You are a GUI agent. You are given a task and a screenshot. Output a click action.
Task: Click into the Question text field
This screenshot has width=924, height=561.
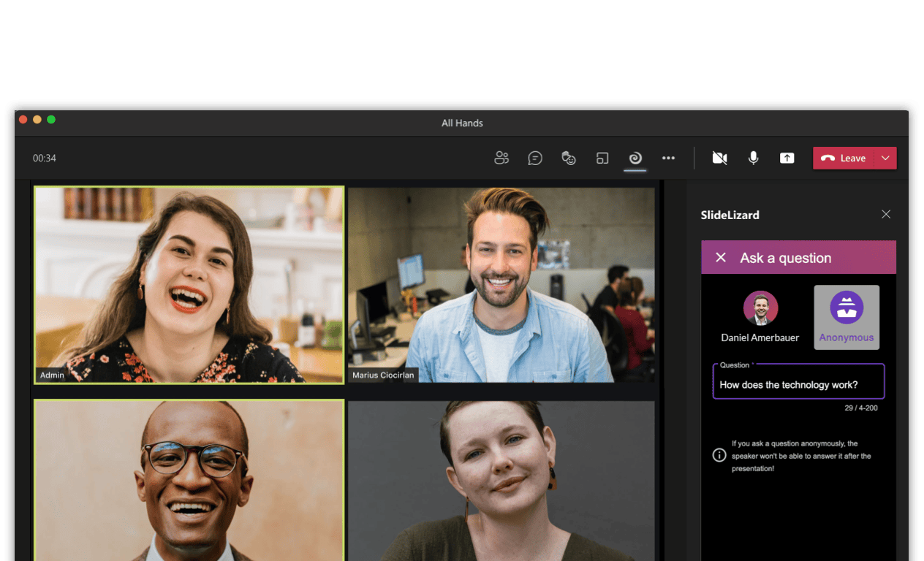(798, 384)
